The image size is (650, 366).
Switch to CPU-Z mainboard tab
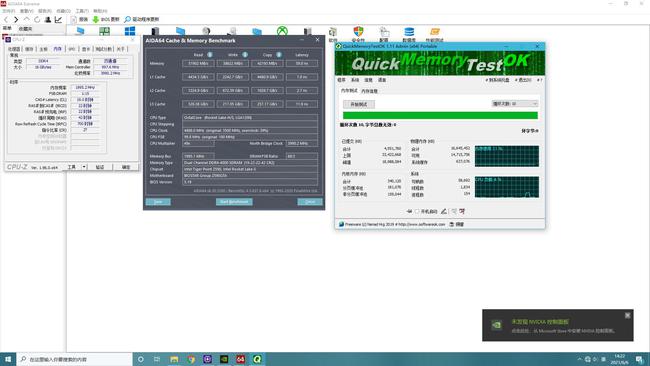44,49
